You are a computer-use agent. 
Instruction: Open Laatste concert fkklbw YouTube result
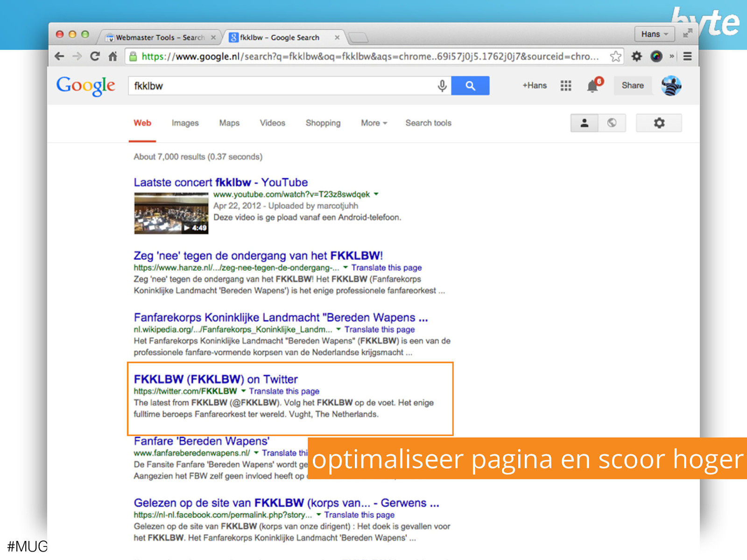221,182
